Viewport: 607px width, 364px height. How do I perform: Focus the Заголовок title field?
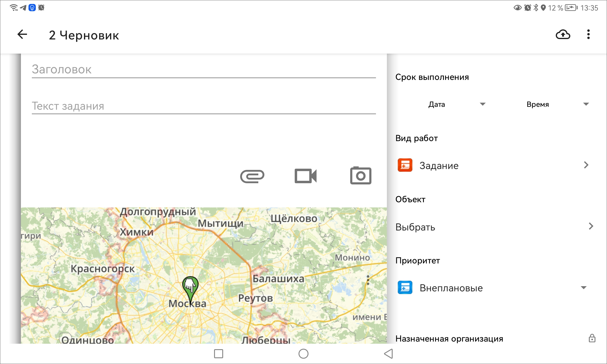coord(203,70)
